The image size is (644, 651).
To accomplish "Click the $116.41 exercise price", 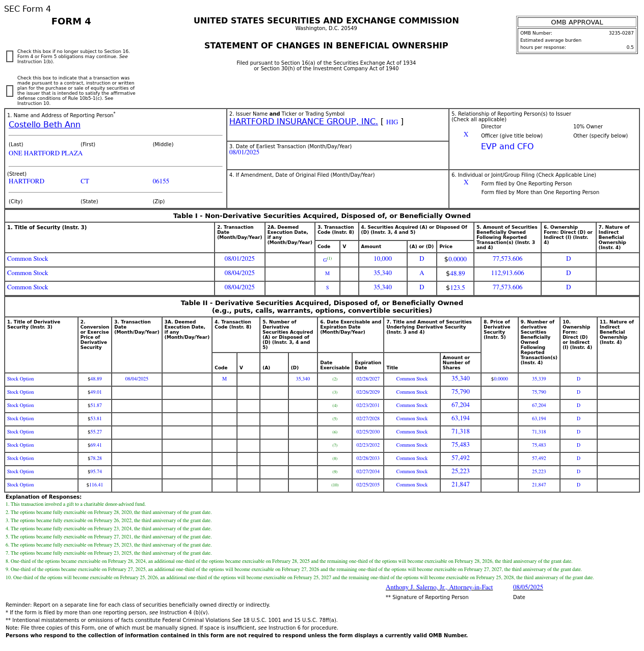I will click(x=95, y=485).
